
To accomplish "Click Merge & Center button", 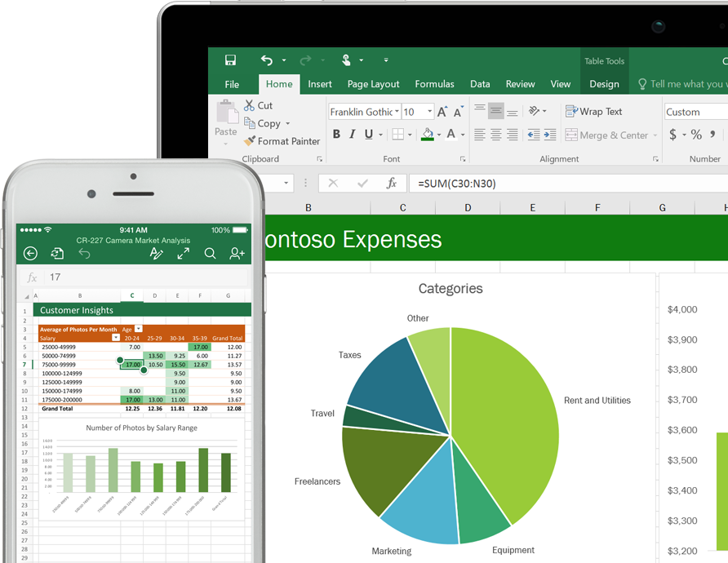I will (606, 135).
